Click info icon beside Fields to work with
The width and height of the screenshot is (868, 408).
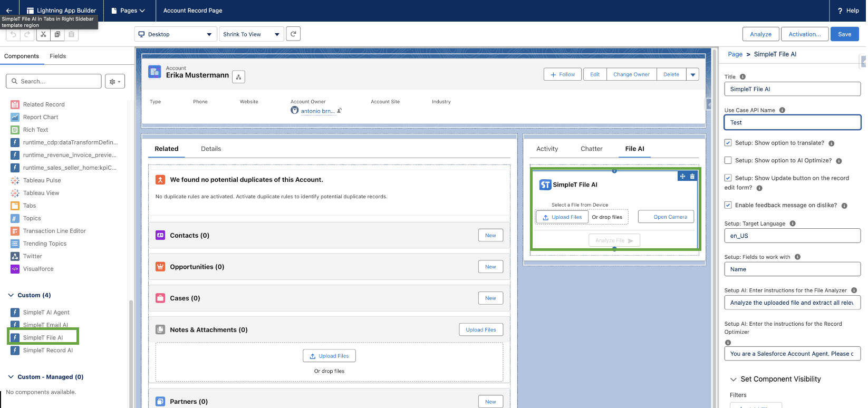point(797,257)
